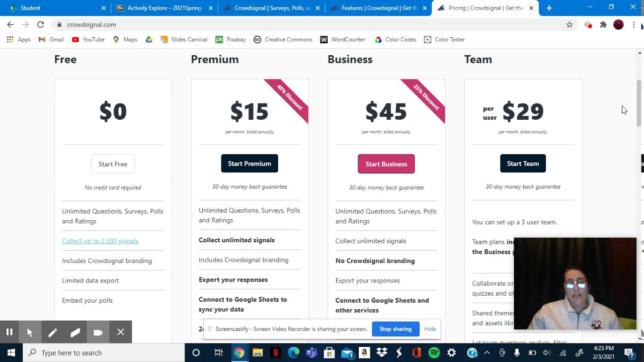Open the Chrome extensions puzzle icon
The width and height of the screenshot is (644, 362).
[x=603, y=25]
